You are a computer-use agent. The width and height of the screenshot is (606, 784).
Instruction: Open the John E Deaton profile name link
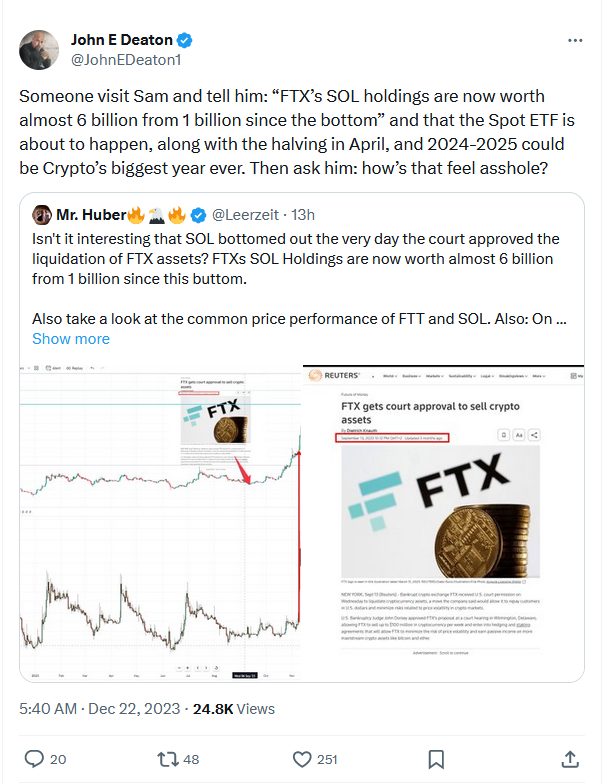click(120, 41)
